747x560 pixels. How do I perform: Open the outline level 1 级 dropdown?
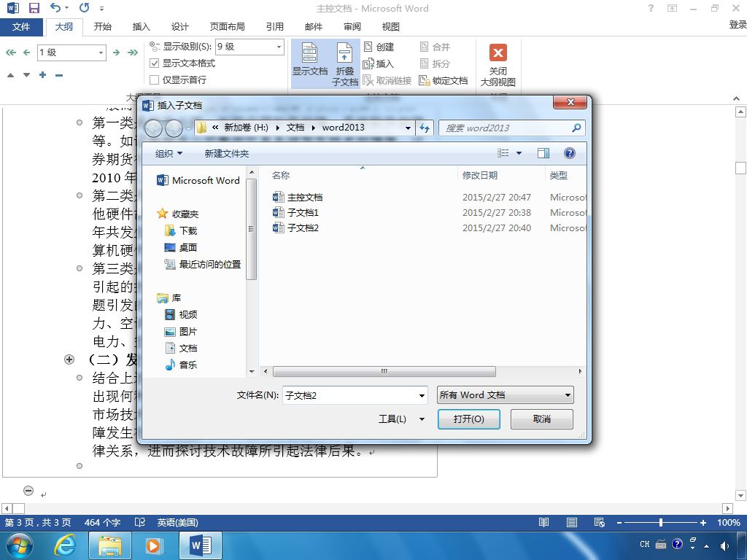(x=101, y=52)
